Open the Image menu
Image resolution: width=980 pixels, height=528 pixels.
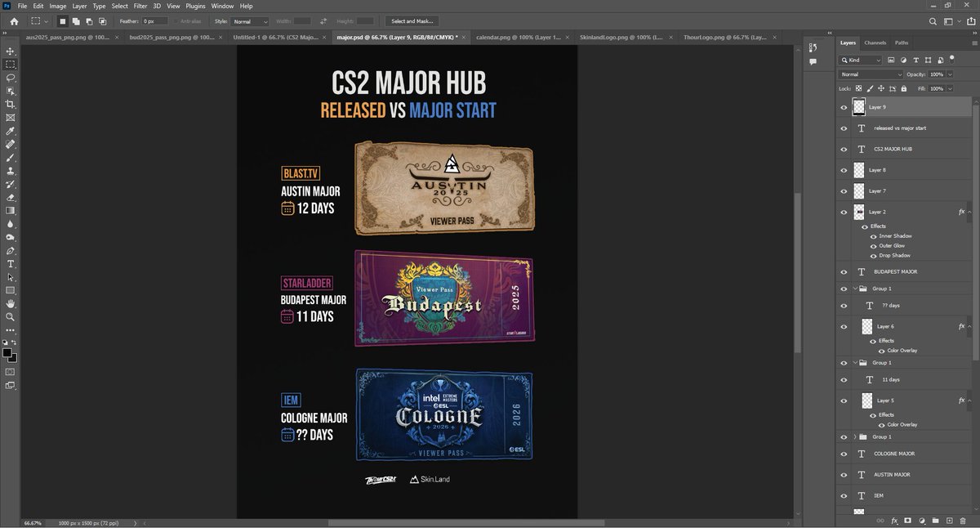tap(57, 6)
